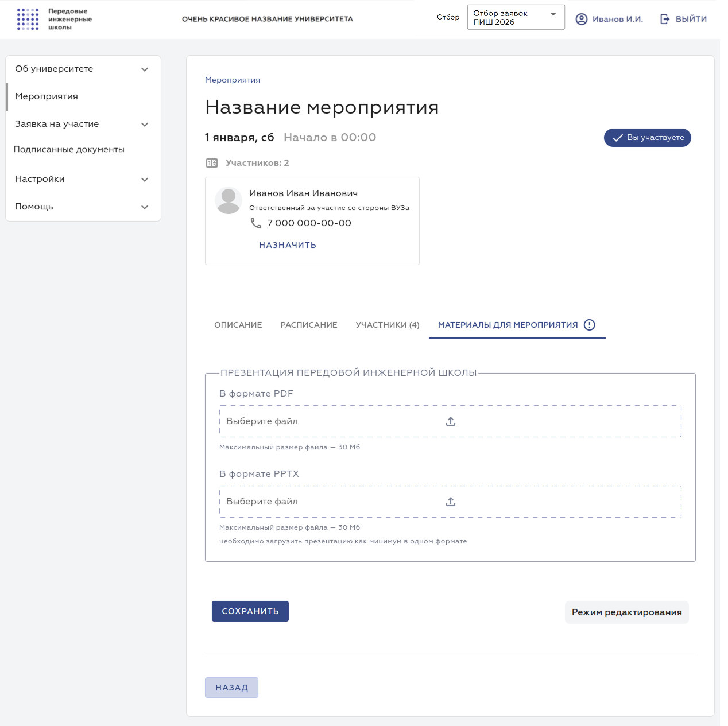Click the Начало в 00:00 time text
Screen dimensions: 728x726
point(330,138)
